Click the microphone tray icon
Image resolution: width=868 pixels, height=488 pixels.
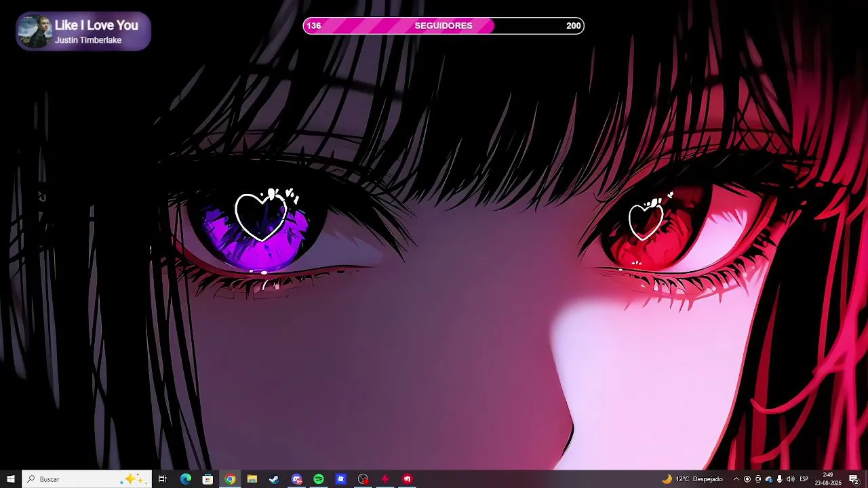click(780, 479)
